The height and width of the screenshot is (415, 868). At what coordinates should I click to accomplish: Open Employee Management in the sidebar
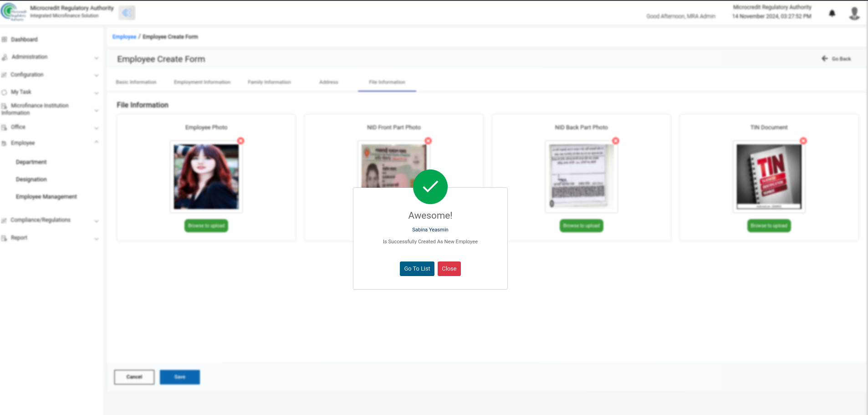46,197
